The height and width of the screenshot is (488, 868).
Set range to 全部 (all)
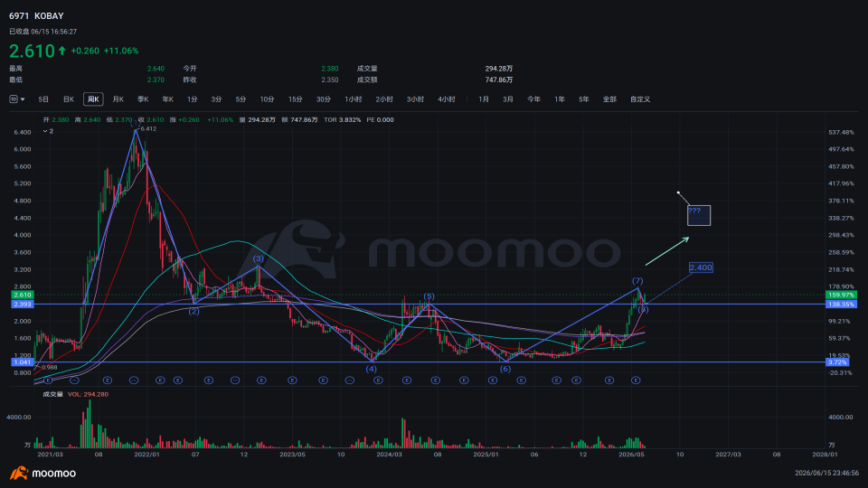tap(609, 99)
